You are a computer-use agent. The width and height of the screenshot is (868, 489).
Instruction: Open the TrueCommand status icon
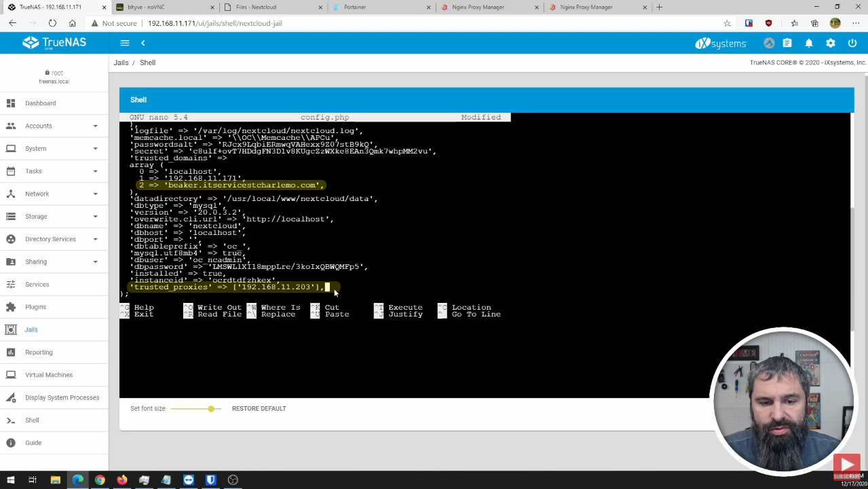[x=769, y=43]
